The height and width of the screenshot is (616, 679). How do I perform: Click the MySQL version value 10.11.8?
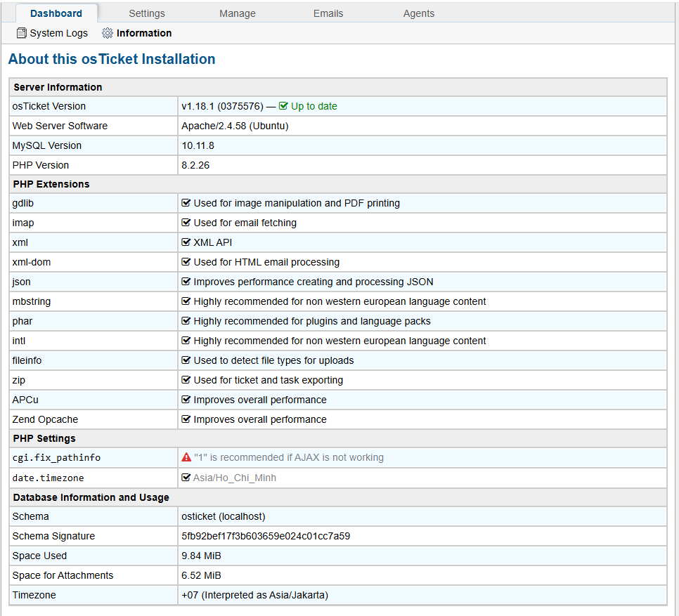coord(198,146)
